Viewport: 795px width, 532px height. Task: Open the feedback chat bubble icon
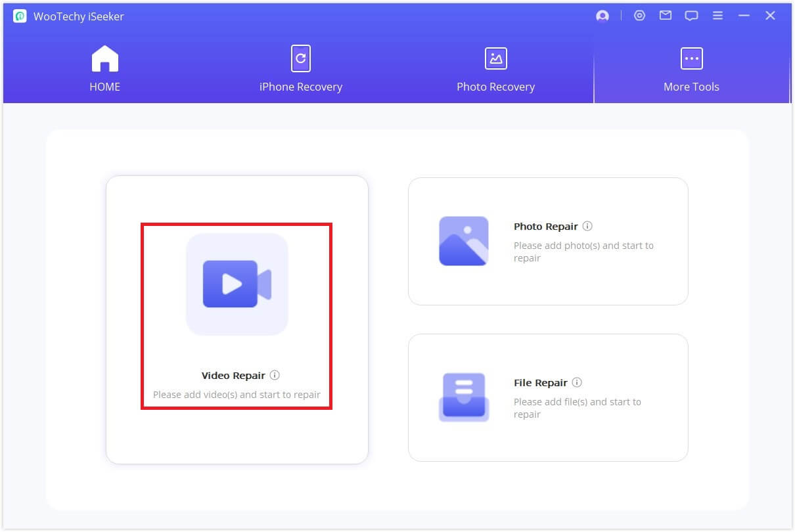[x=691, y=16]
